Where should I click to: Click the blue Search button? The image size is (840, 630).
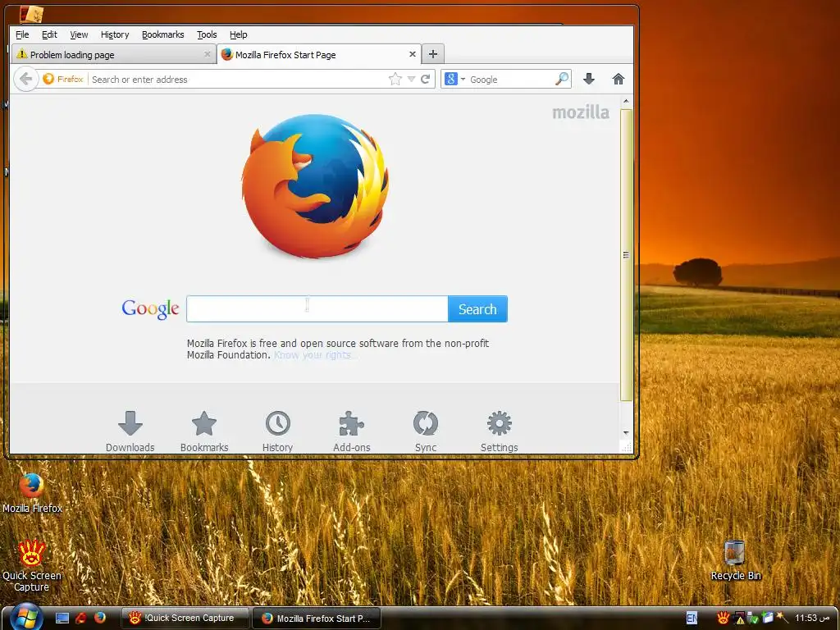[x=477, y=309]
